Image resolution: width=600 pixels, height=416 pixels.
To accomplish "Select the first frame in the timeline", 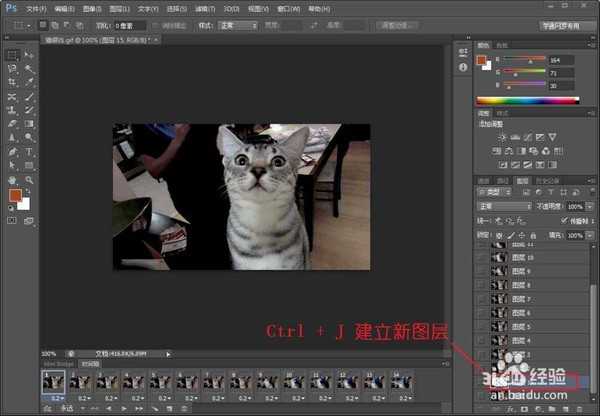I will pyautogui.click(x=51, y=381).
